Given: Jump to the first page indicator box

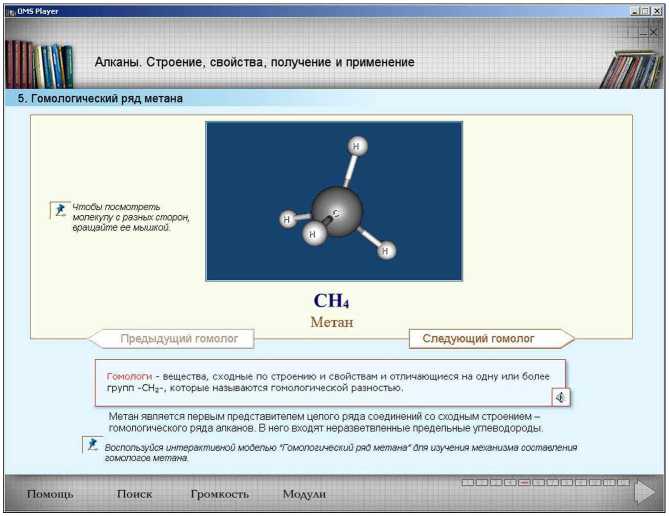Looking at the screenshot, I should tap(468, 483).
